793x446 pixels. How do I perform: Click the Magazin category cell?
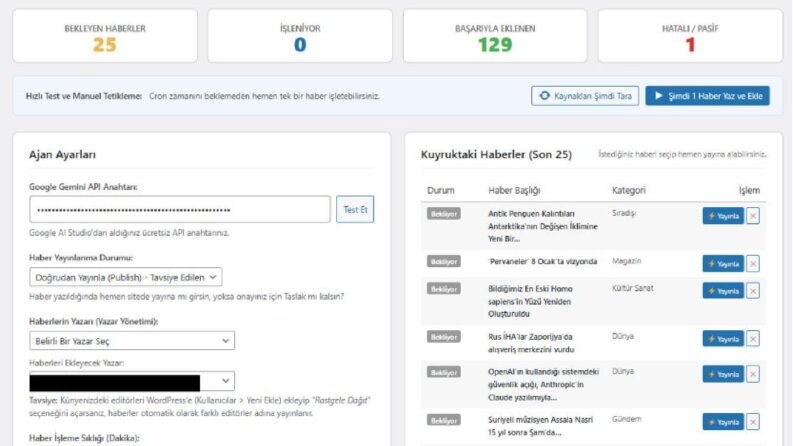pyautogui.click(x=626, y=261)
